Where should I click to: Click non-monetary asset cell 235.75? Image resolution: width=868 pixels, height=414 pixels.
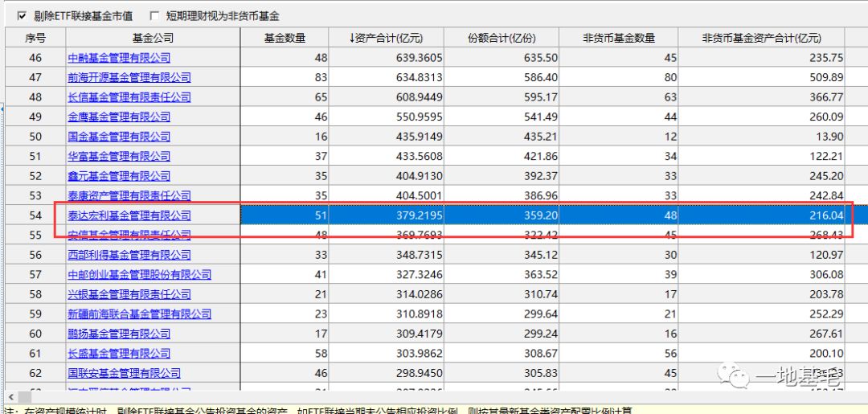(x=762, y=58)
